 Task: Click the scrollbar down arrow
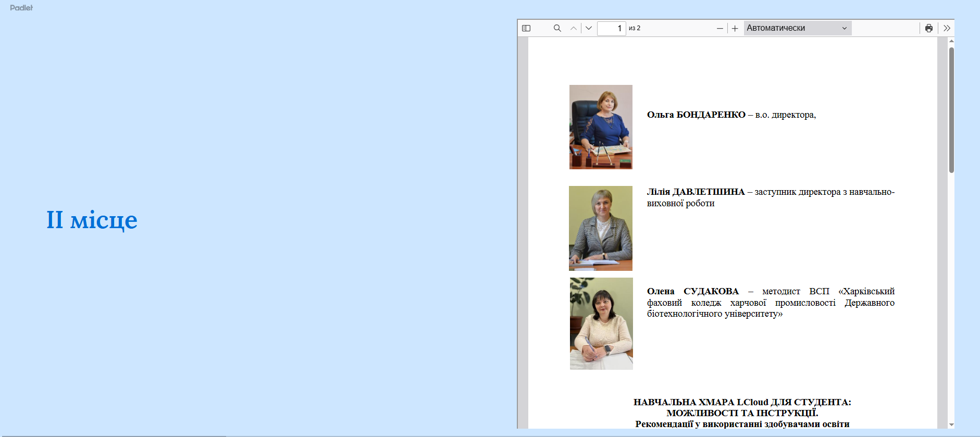(x=951, y=424)
